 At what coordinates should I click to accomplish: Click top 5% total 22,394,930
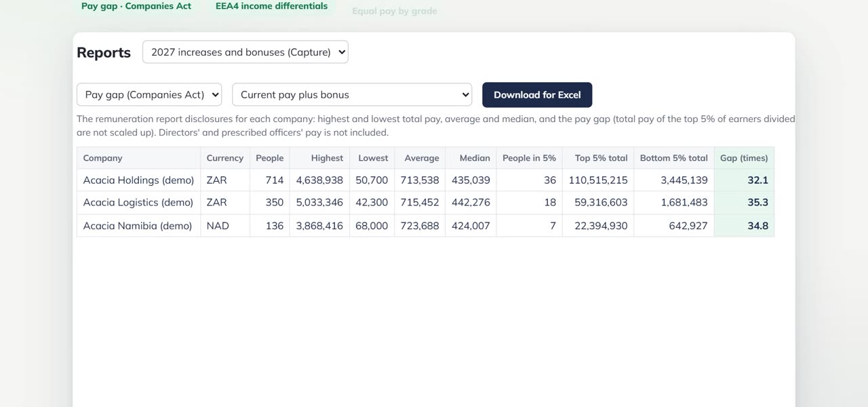point(598,226)
